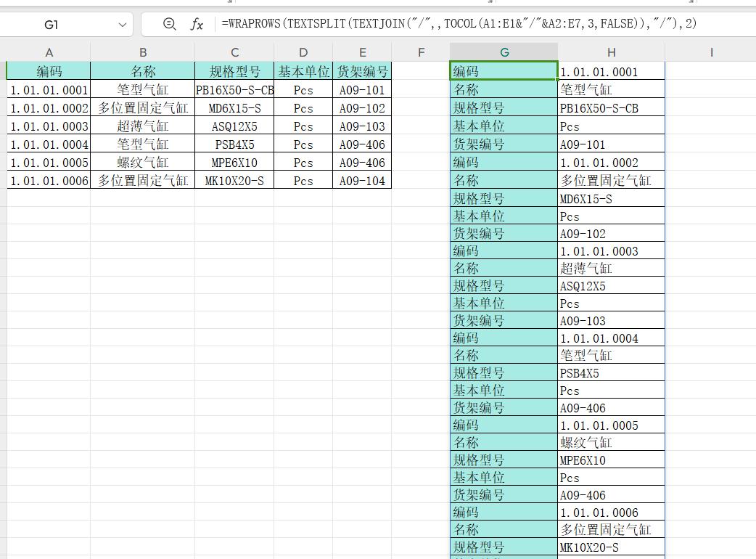Select cell H23 MPE6X10
The height and width of the screenshot is (559, 756).
pos(612,460)
